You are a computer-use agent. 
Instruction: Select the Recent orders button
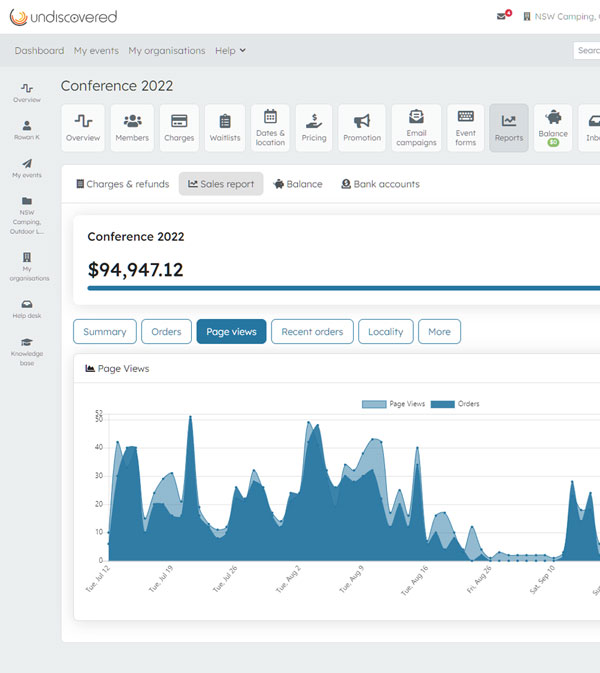tap(312, 332)
